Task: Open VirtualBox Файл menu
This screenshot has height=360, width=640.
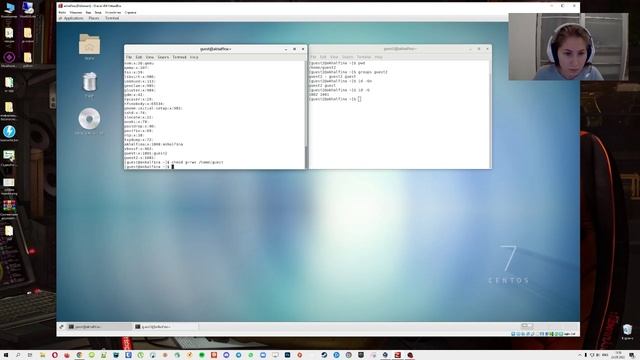Action: pyautogui.click(x=62, y=12)
